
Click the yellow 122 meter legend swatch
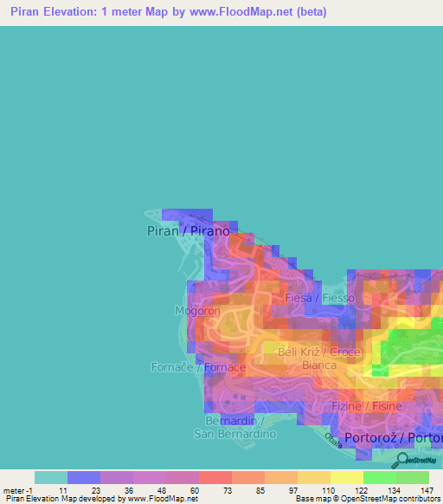point(347,477)
